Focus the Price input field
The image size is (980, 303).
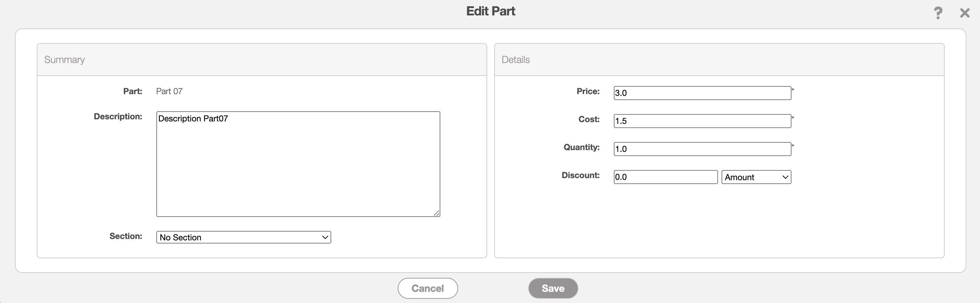(x=702, y=93)
